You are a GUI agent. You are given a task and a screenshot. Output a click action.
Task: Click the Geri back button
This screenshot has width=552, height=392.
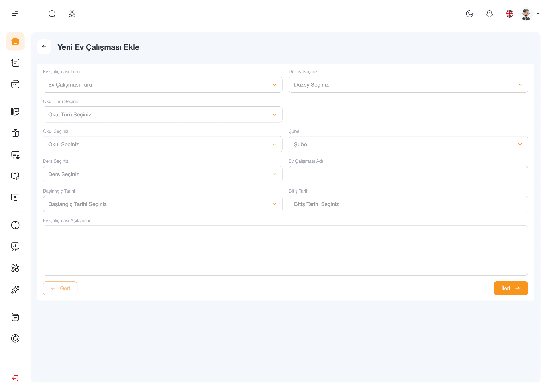click(x=60, y=288)
